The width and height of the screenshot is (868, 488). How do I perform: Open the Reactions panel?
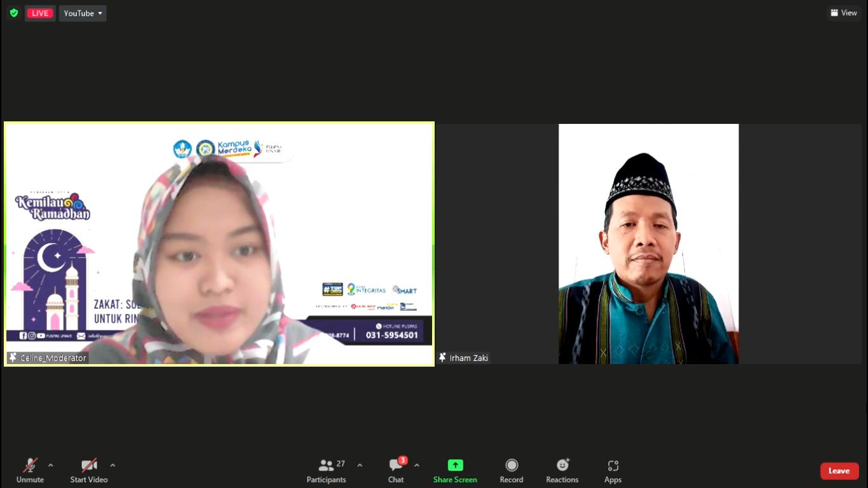pos(562,470)
